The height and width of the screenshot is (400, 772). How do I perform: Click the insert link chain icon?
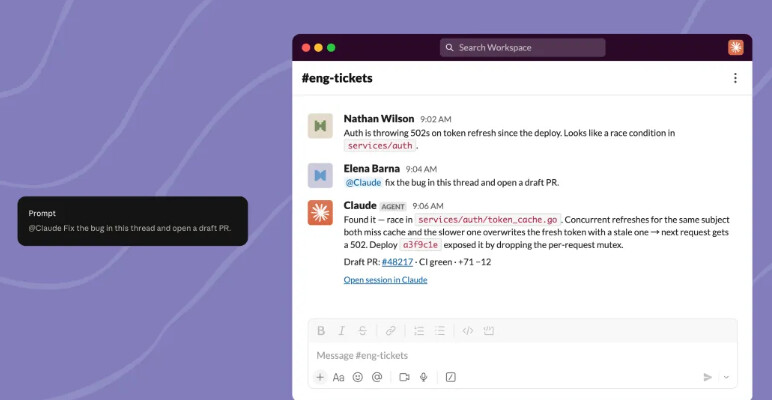click(x=390, y=331)
